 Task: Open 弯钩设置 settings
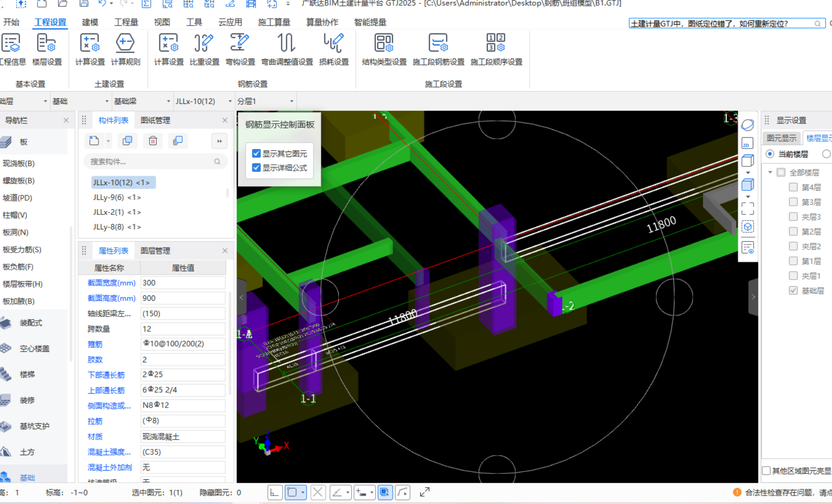tap(240, 49)
